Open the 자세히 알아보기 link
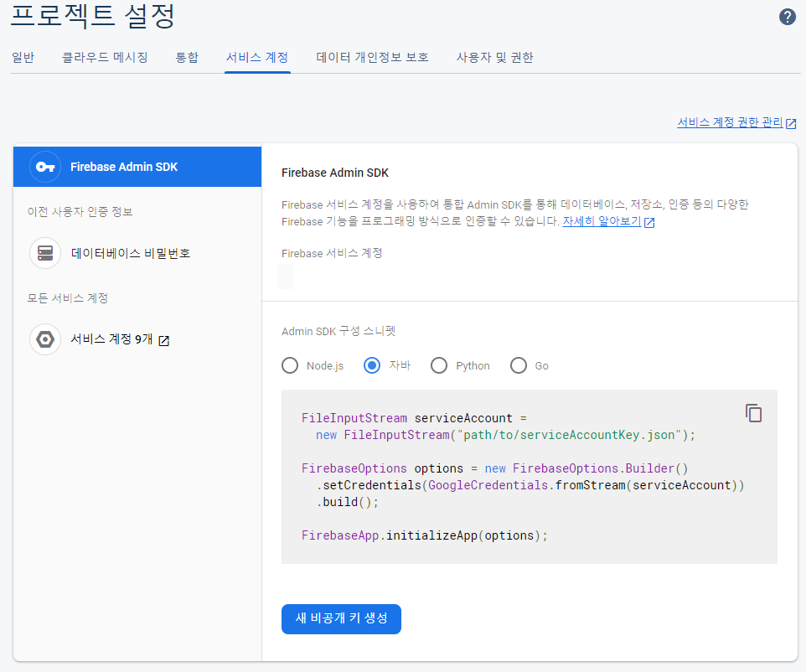Image resolution: width=806 pixels, height=672 pixels. 602,221
